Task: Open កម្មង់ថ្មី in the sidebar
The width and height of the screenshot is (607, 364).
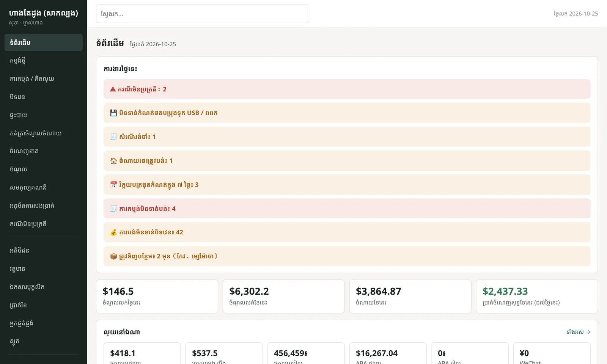Action: [x=44, y=61]
